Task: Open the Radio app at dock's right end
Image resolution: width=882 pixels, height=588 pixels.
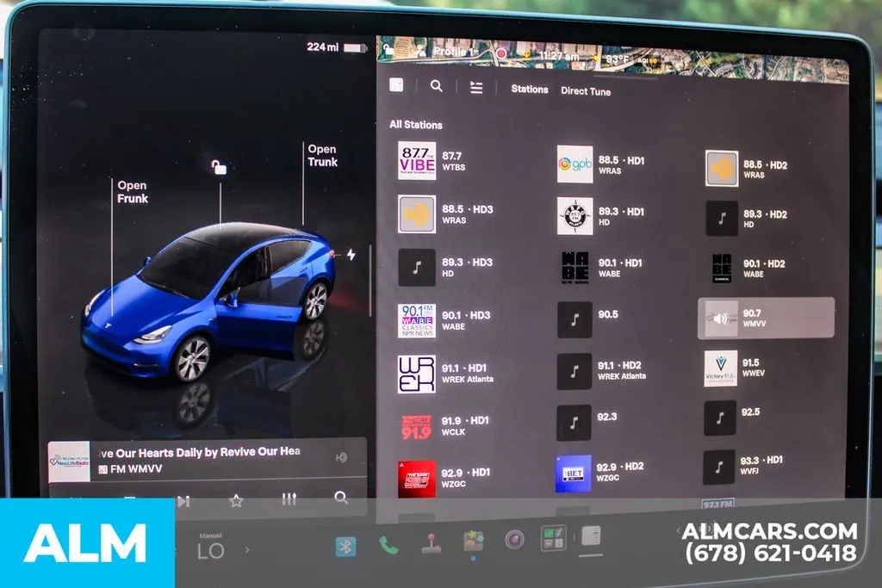Action: coord(591,535)
